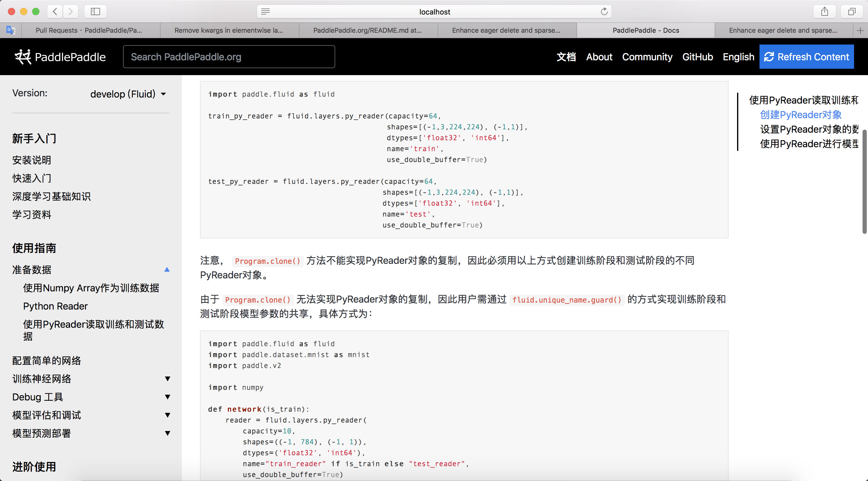This screenshot has height=481, width=868.
Task: Open 快速入门 in sidebar
Action: pos(32,178)
